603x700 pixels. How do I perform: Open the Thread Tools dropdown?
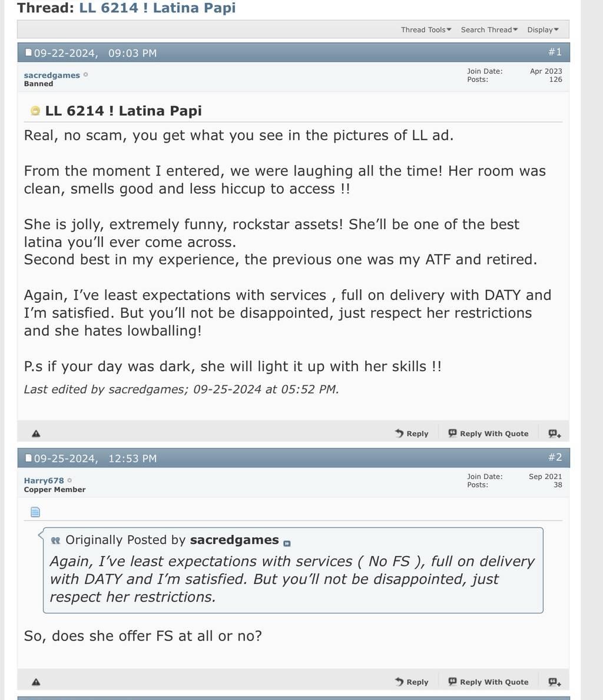coord(426,29)
